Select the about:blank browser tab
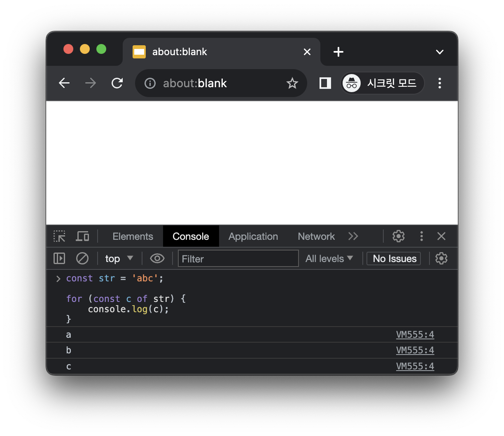 (x=222, y=52)
